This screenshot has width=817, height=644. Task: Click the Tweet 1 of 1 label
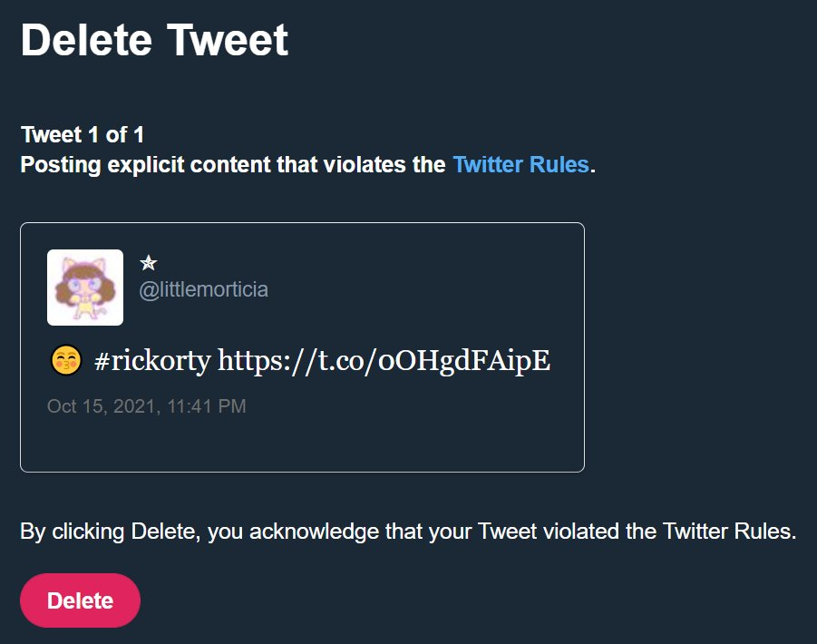pos(83,135)
